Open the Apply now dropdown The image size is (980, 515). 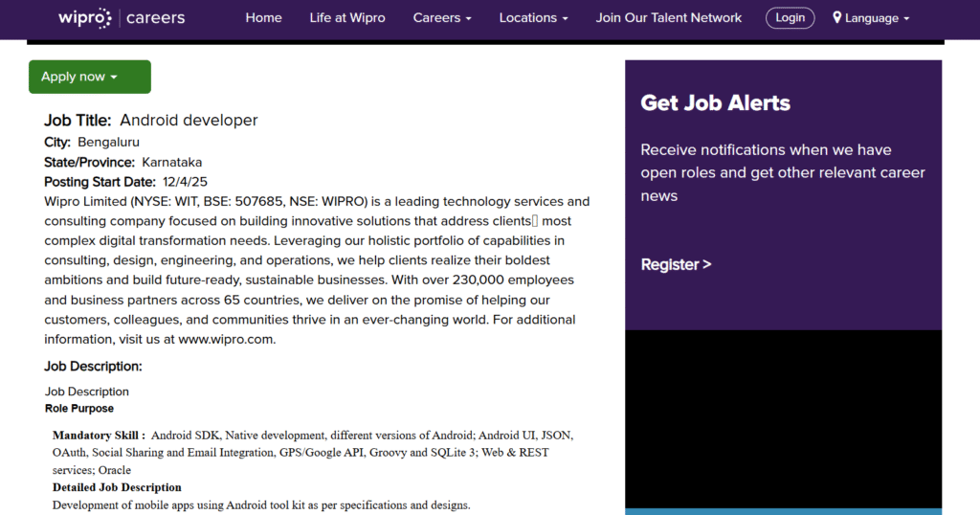[89, 77]
